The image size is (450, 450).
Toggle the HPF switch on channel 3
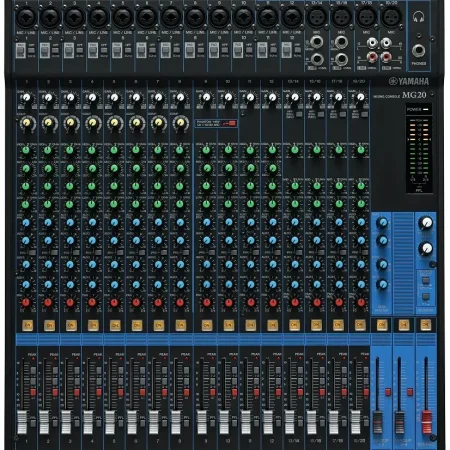[x=79, y=51]
